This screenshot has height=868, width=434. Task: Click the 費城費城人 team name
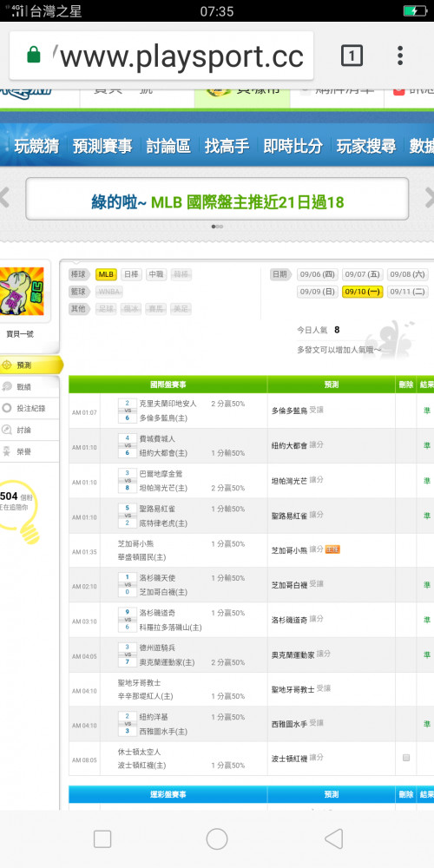157,438
